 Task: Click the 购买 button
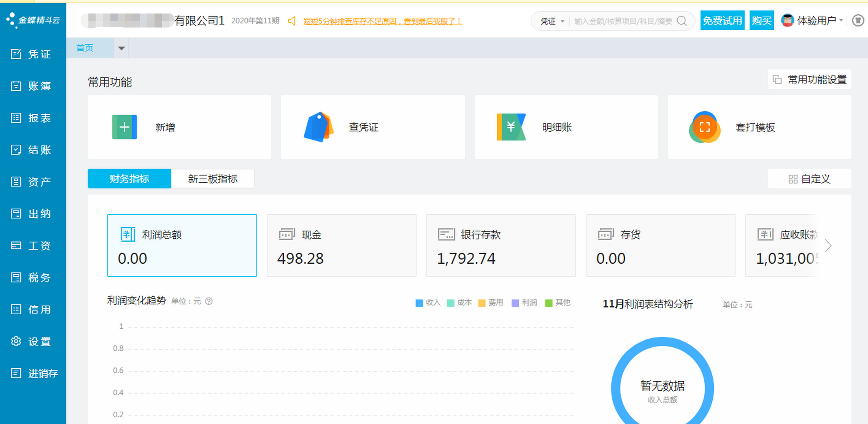click(x=761, y=21)
